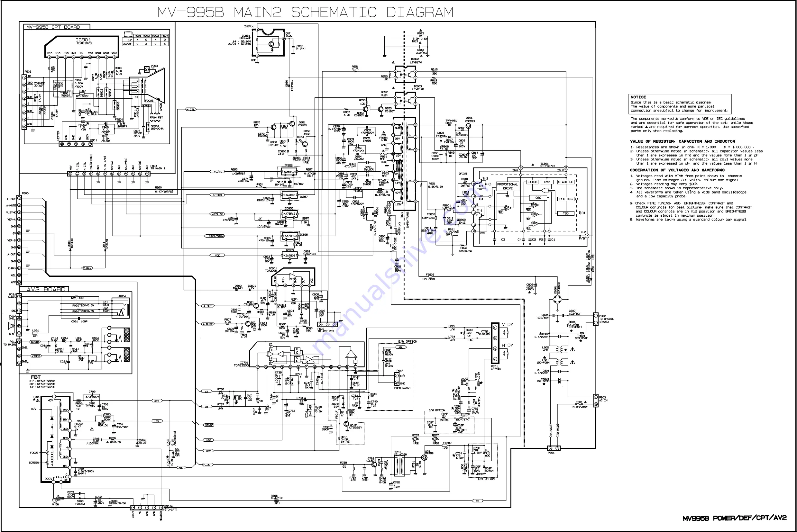797x532 pixels.
Task: Click the T701 flyback transformer label
Action: point(36,397)
